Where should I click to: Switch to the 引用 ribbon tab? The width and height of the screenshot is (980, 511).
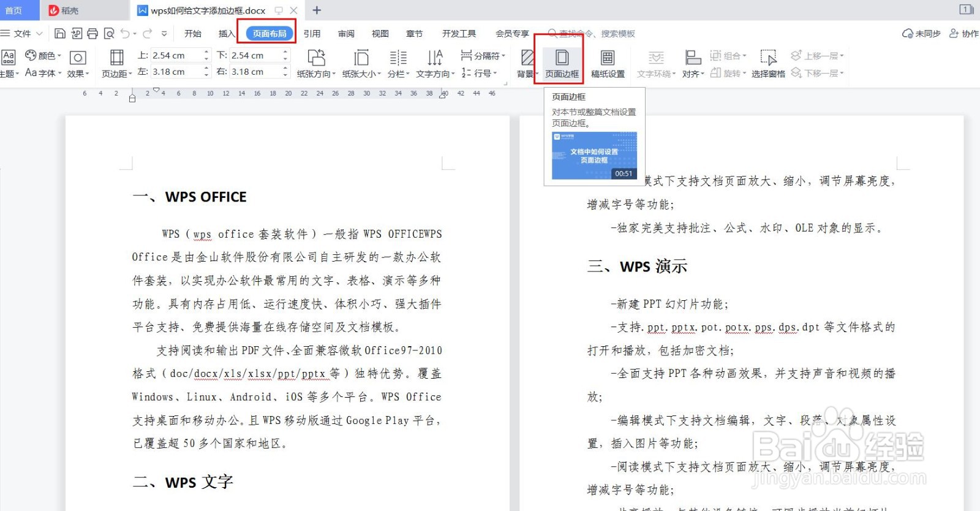click(x=312, y=34)
